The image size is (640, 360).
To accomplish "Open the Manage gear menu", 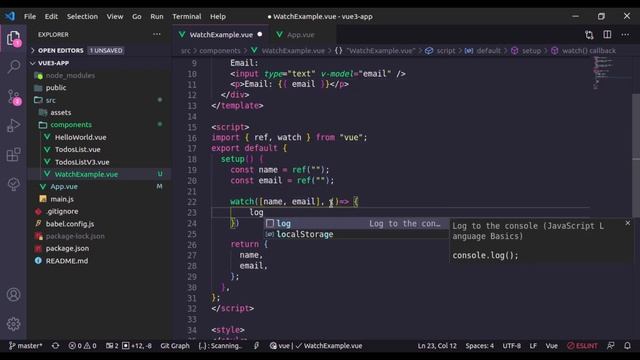I will tap(13, 324).
